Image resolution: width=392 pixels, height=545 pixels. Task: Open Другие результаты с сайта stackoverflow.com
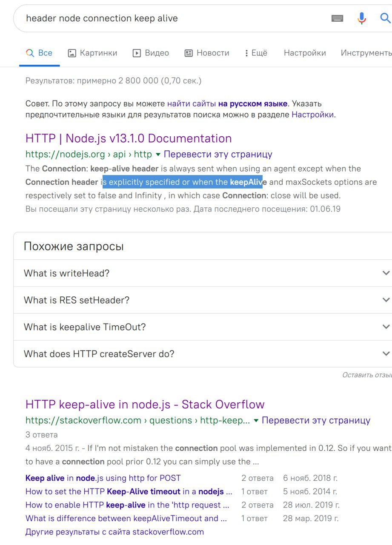[x=114, y=532]
